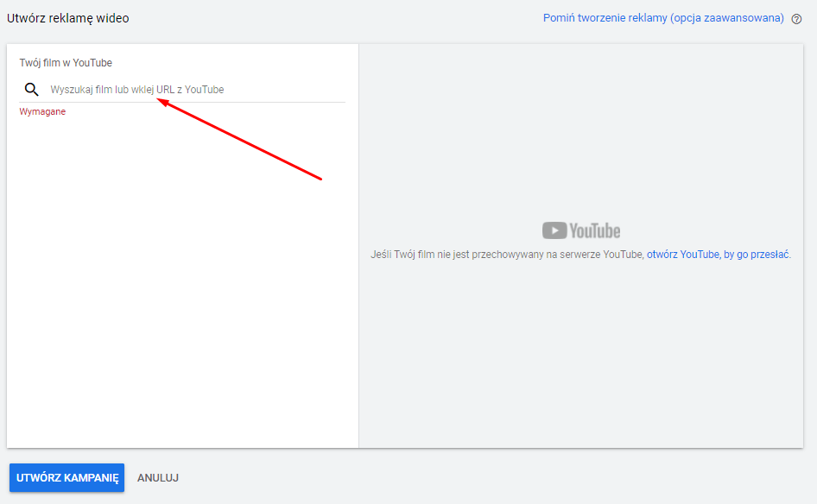Screen dimensions: 817x504
Task: Cancel with the ANULUJ button
Action: click(158, 477)
